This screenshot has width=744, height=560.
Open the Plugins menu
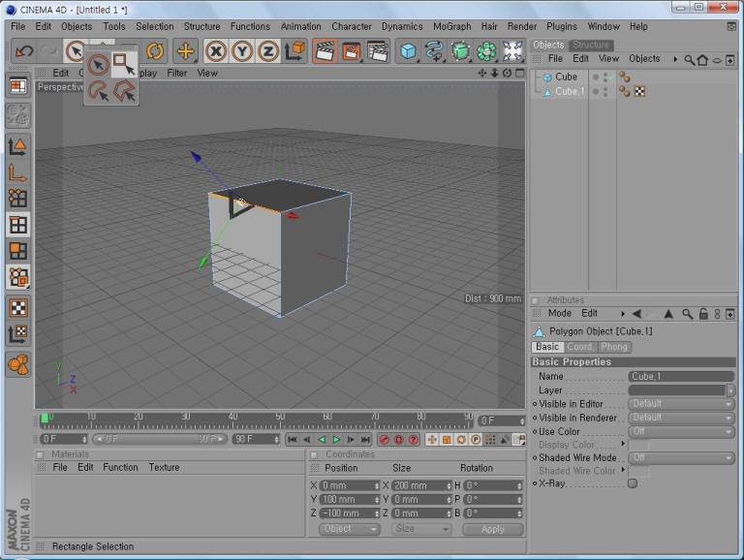[562, 26]
